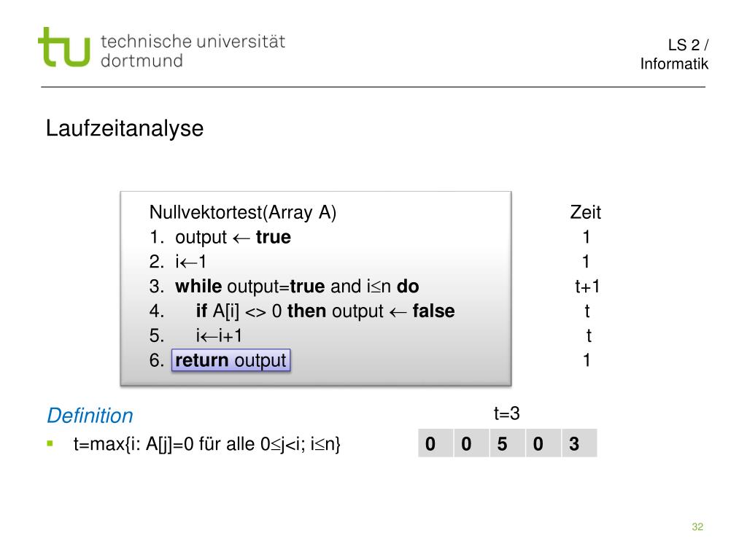Click the LS 2 / Informatik label

point(673,54)
